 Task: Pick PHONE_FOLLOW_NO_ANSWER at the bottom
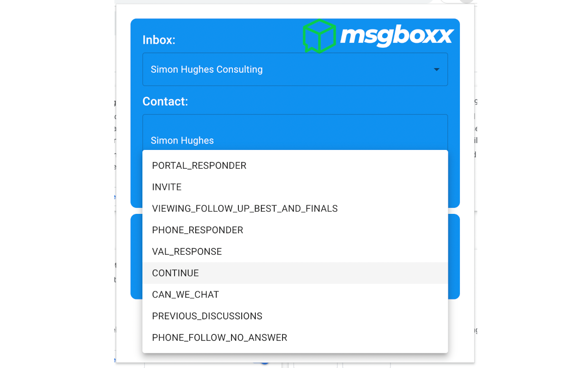click(x=220, y=337)
